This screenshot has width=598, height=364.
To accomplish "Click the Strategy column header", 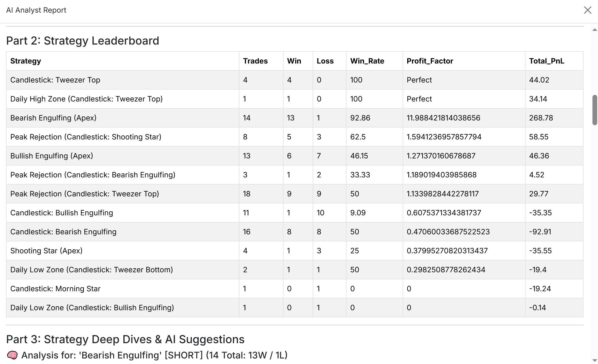I will tap(26, 61).
